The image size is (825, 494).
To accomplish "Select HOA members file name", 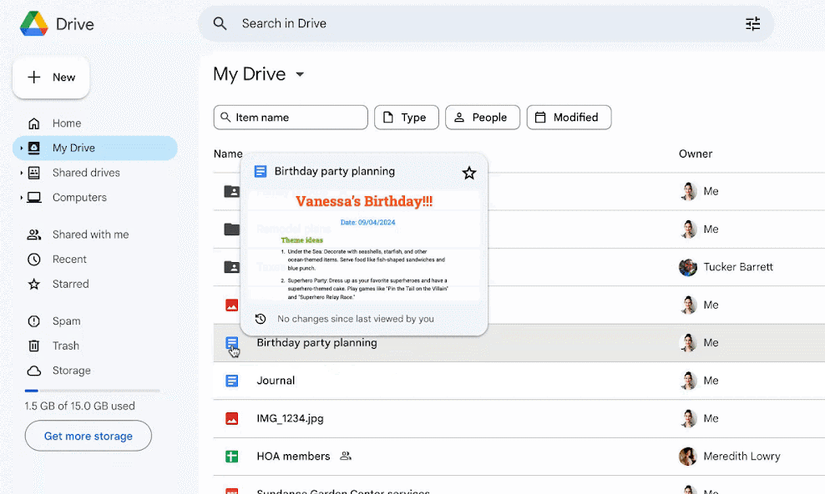I will tap(294, 457).
